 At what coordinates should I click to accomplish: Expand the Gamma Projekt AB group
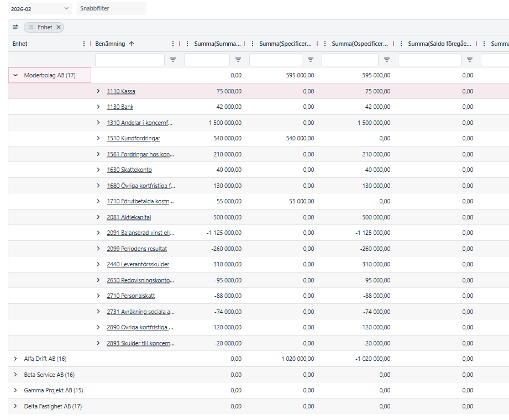pyautogui.click(x=15, y=390)
